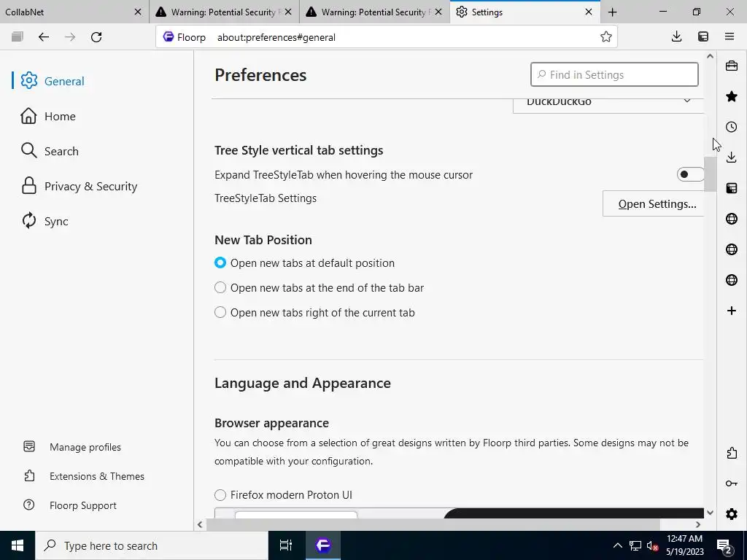This screenshot has height=560, width=747.
Task: Click the back navigation arrow
Action: tap(43, 37)
